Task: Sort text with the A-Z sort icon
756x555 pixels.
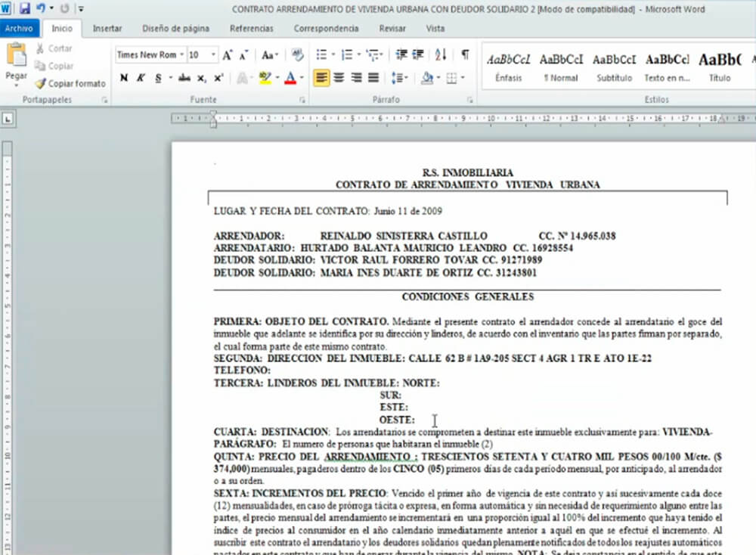Action: (441, 54)
